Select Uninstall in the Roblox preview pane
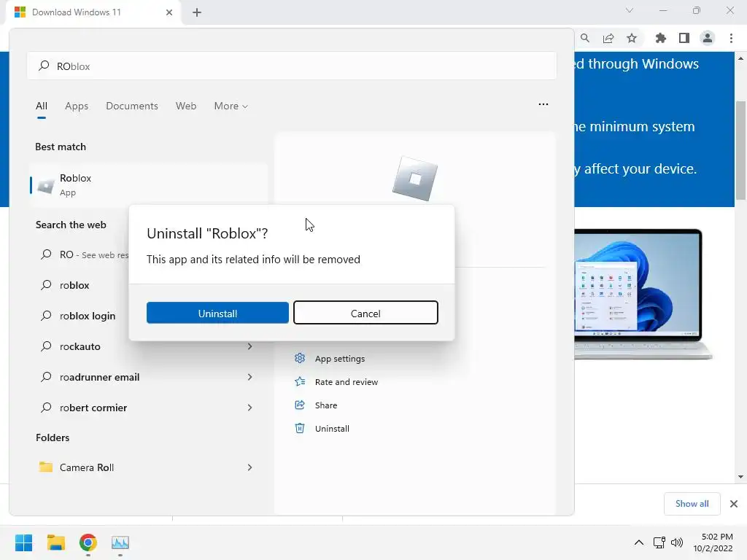The image size is (747, 560). click(332, 429)
